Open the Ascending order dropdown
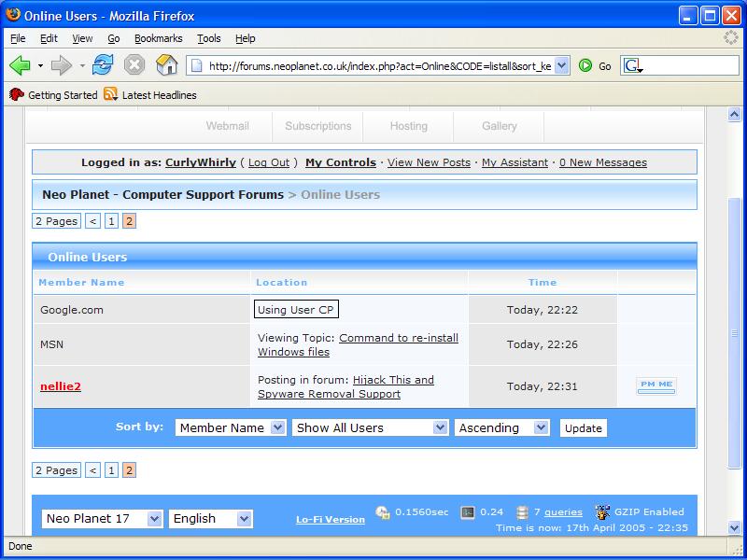The width and height of the screenshot is (747, 560). pyautogui.click(x=501, y=427)
